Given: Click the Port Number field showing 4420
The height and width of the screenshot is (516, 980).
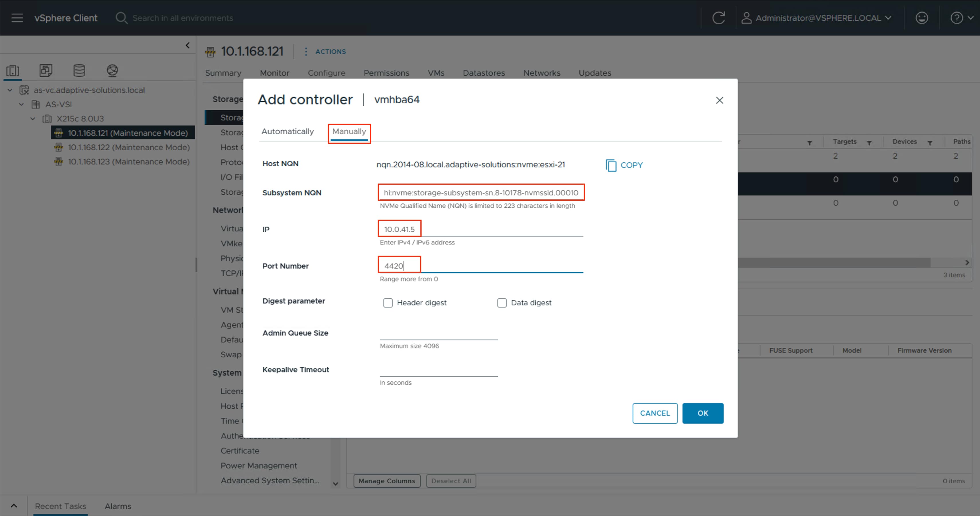Looking at the screenshot, I should 399,265.
